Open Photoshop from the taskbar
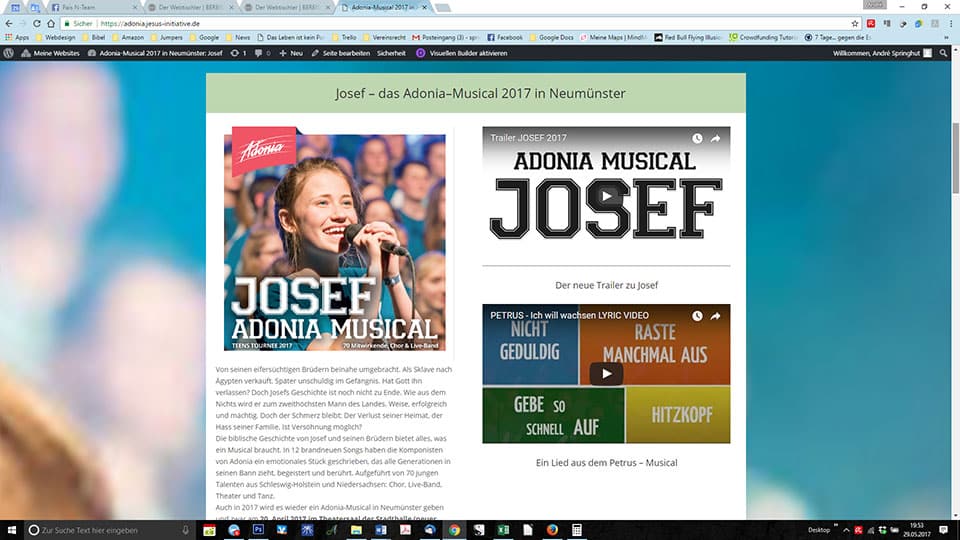This screenshot has height=540, width=960. pos(258,530)
